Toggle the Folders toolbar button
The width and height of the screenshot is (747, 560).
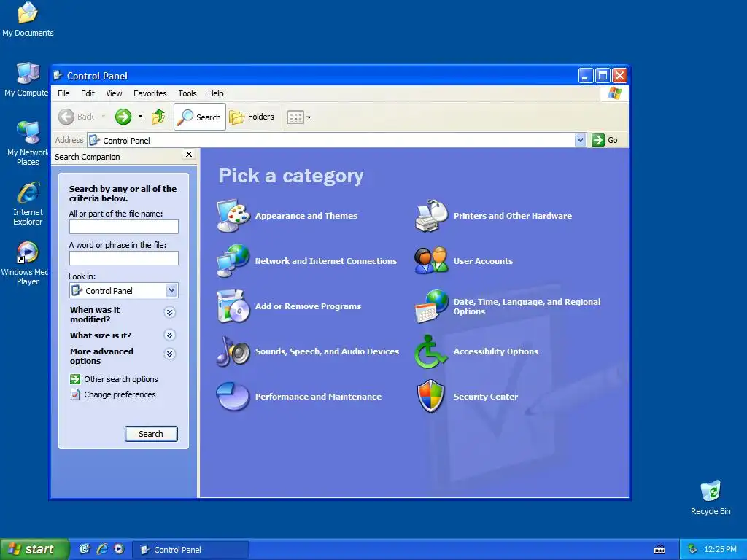[x=252, y=117]
